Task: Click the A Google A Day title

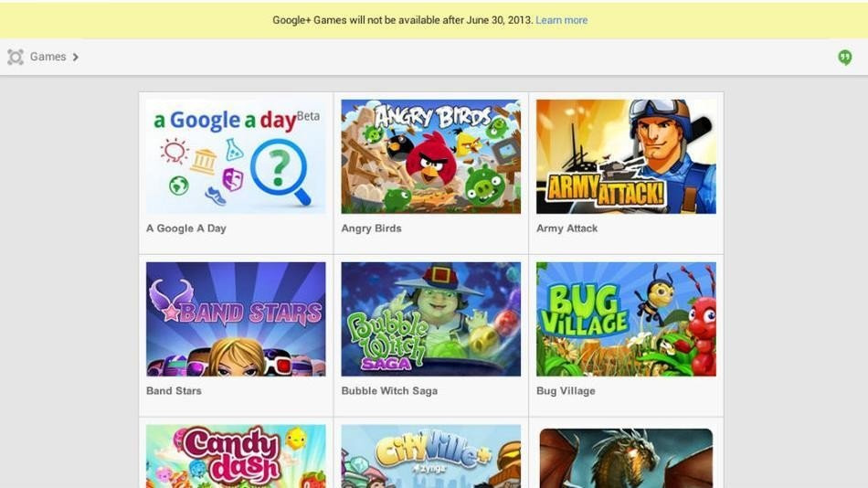Action: [186, 228]
